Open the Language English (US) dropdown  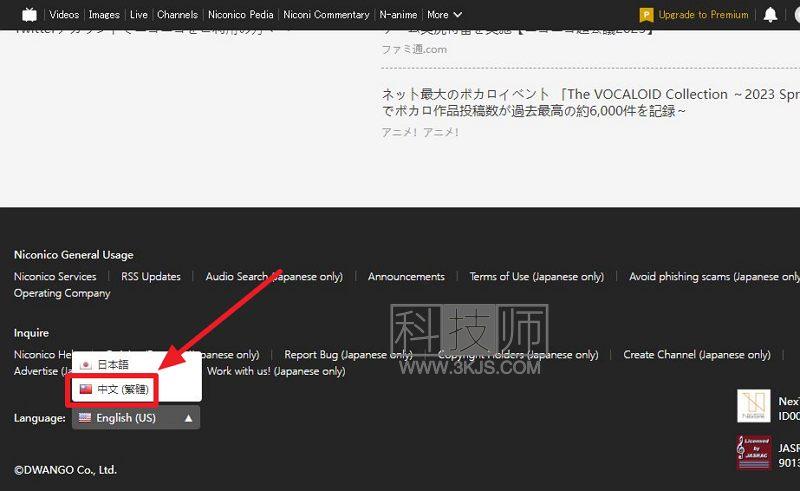[136, 418]
